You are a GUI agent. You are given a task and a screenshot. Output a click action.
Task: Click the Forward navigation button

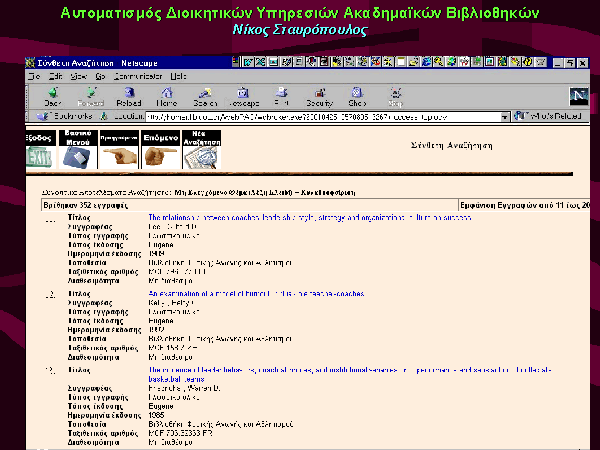pyautogui.click(x=90, y=96)
